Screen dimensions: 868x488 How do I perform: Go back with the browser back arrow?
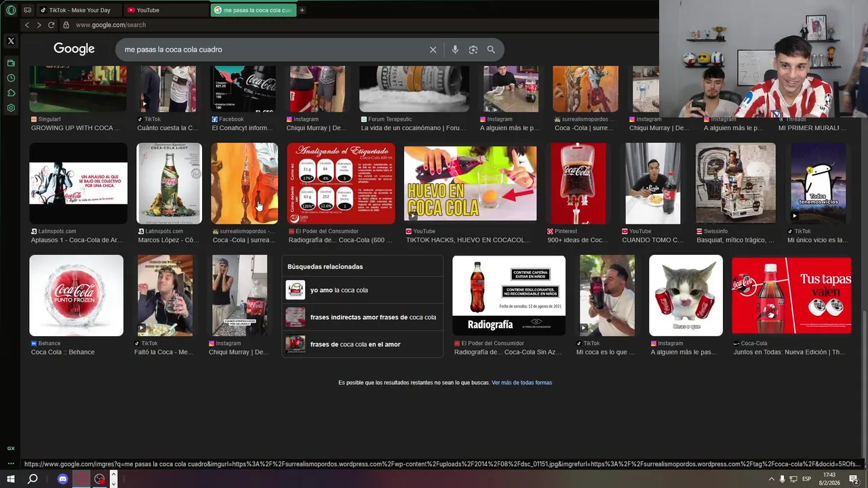pos(27,25)
